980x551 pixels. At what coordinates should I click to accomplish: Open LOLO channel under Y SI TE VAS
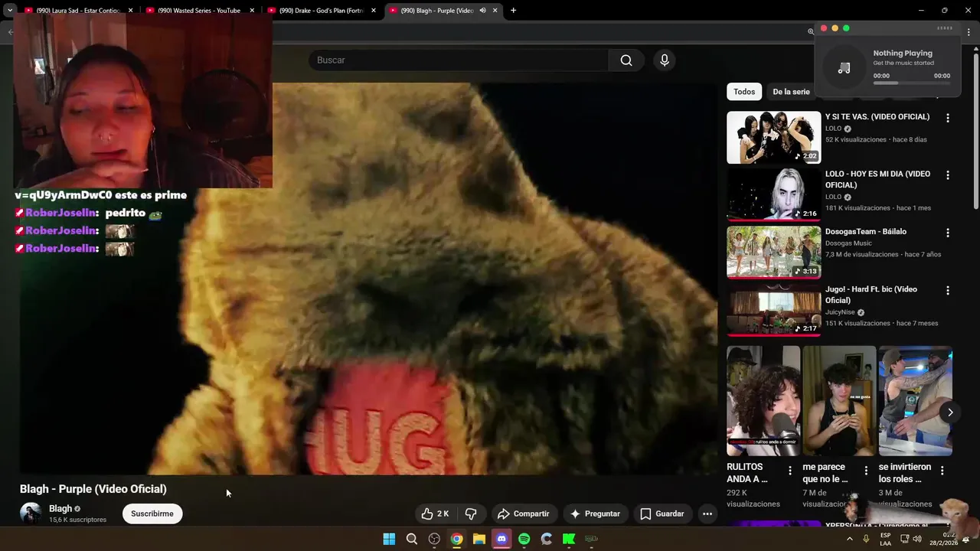coord(833,129)
